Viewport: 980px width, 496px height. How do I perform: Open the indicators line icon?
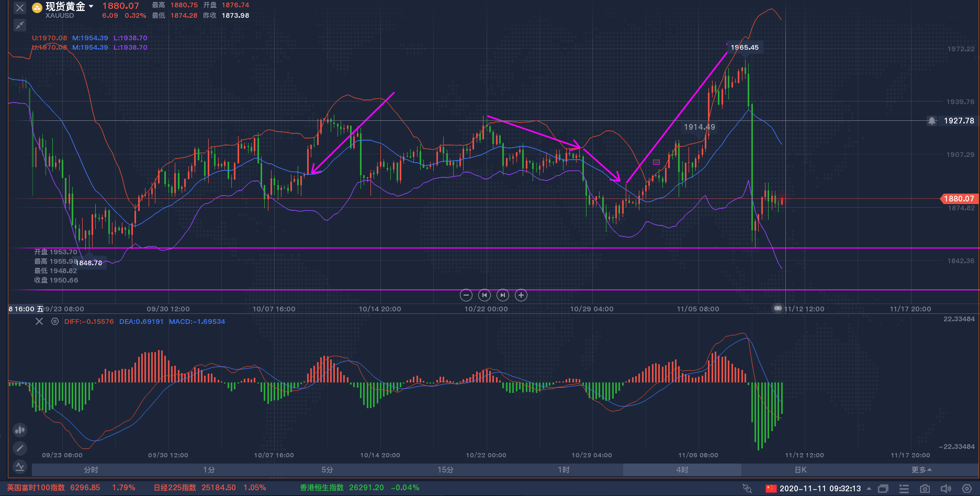coord(20,466)
